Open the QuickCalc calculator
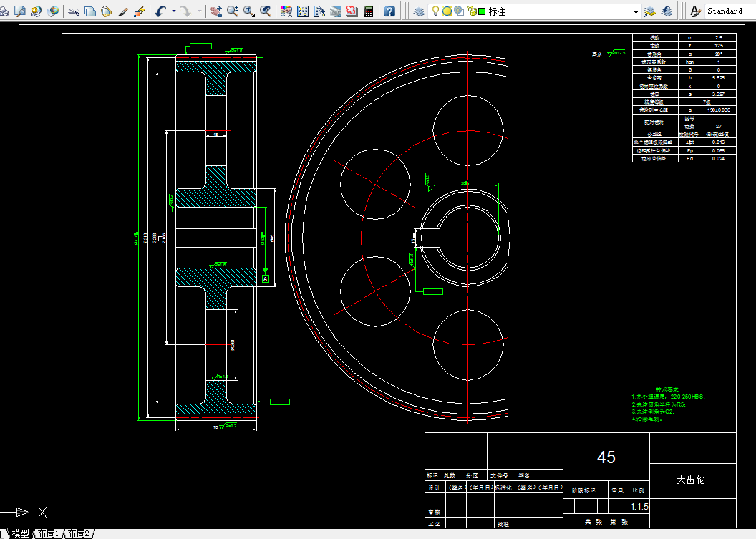756x539 pixels. 369,11
